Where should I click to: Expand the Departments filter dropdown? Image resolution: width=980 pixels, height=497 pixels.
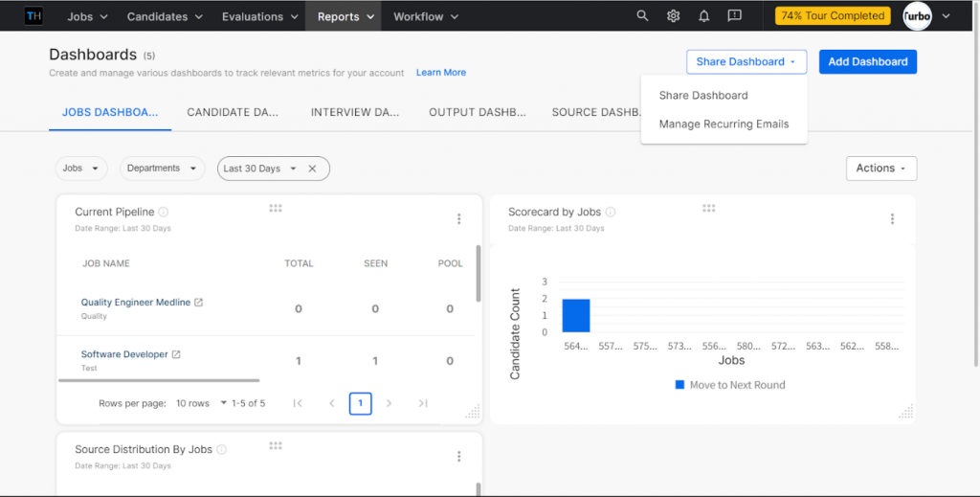coord(162,169)
